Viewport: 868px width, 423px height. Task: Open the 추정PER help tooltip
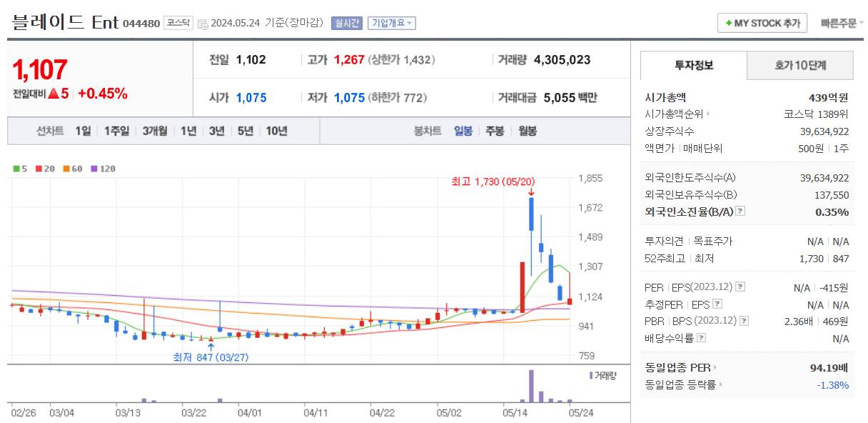pyautogui.click(x=717, y=302)
